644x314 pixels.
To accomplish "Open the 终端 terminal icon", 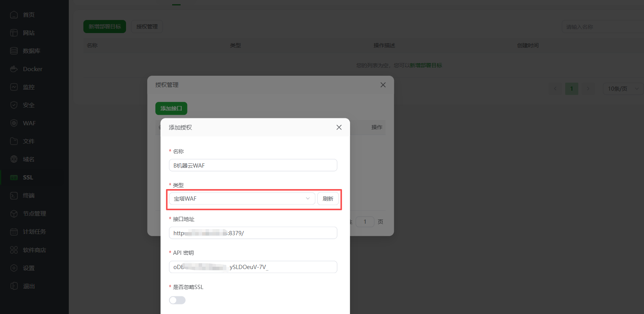I will tap(14, 195).
